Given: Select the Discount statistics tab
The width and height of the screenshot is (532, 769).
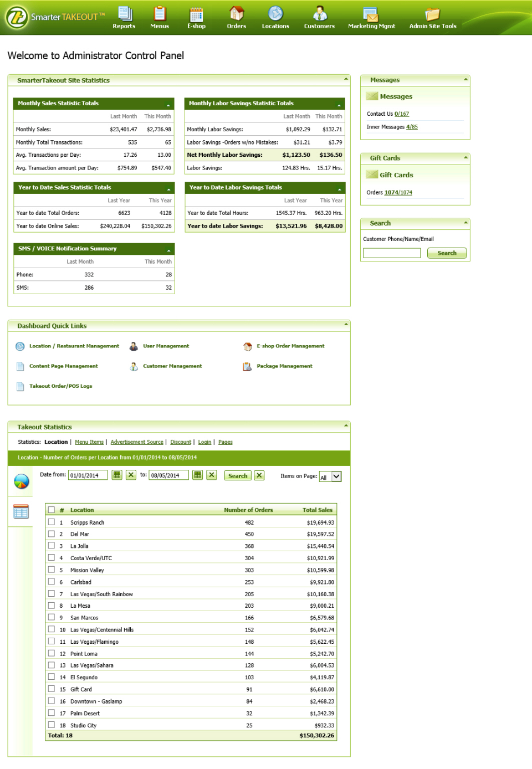Looking at the screenshot, I should (181, 442).
